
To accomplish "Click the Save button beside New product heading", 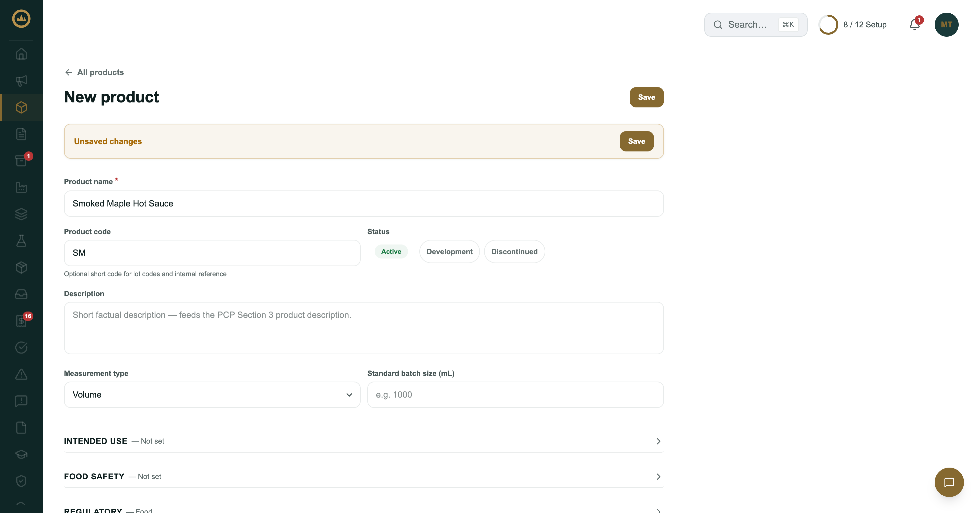I will click(x=646, y=97).
